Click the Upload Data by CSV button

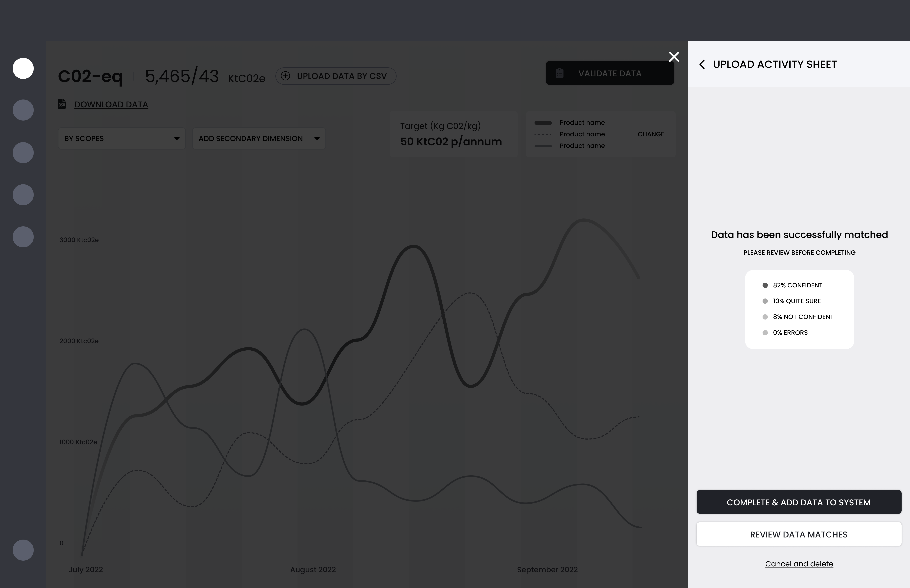pos(336,76)
